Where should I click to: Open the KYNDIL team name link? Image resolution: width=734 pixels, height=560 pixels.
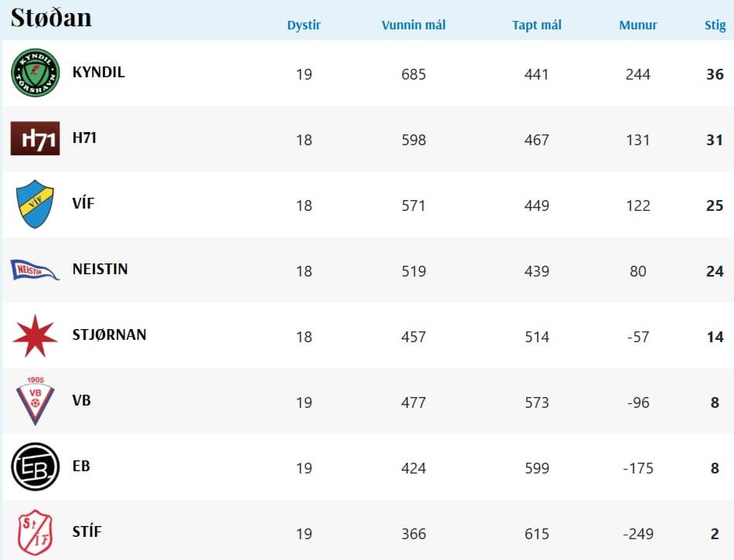(98, 73)
